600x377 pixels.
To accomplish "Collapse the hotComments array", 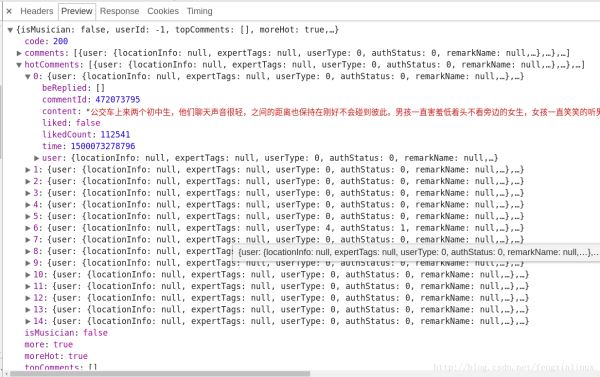I will 19,65.
